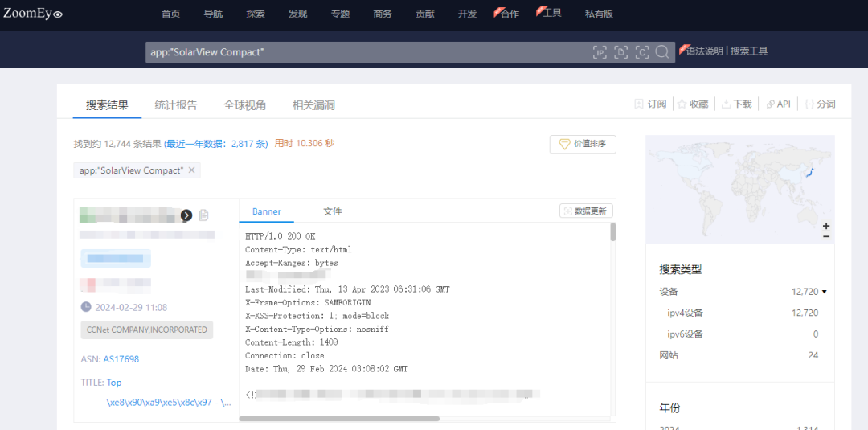Click the 数据更新 refresh icon
Viewport: 868px width, 430px height.
[x=567, y=211]
